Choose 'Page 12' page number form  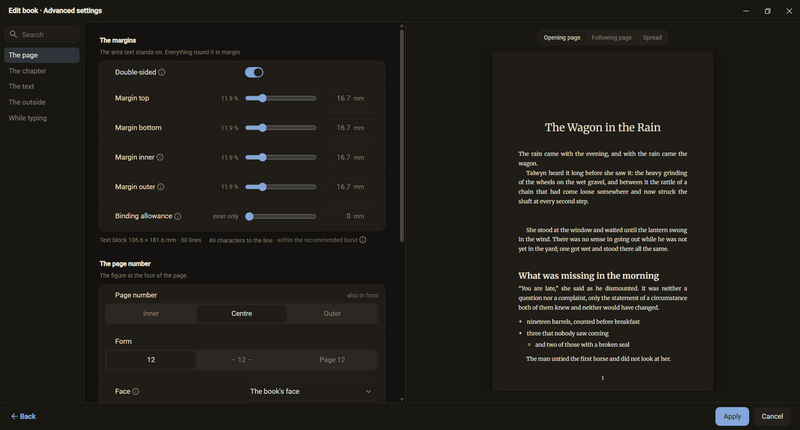tap(332, 360)
